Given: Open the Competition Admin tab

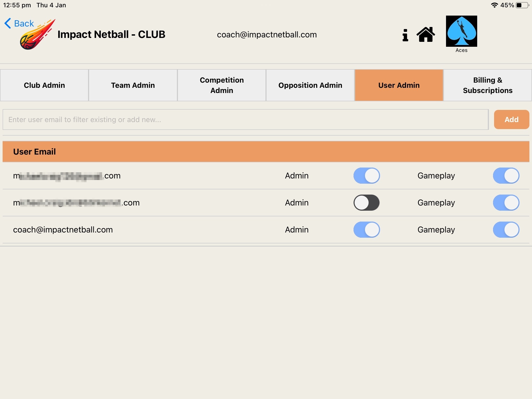Looking at the screenshot, I should pyautogui.click(x=222, y=85).
